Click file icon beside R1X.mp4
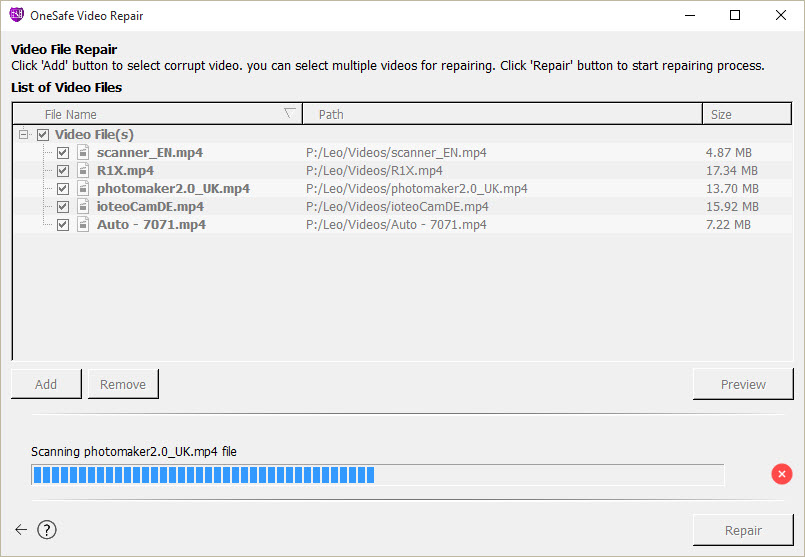 pos(83,170)
